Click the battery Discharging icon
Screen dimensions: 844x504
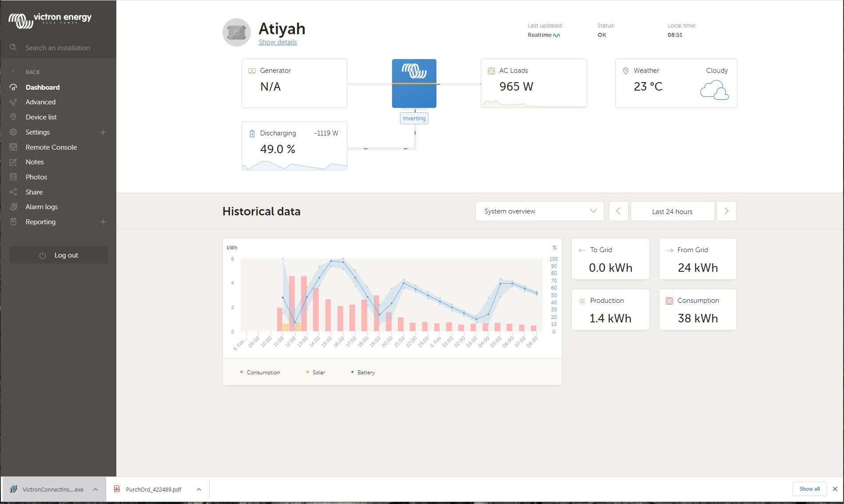click(252, 134)
